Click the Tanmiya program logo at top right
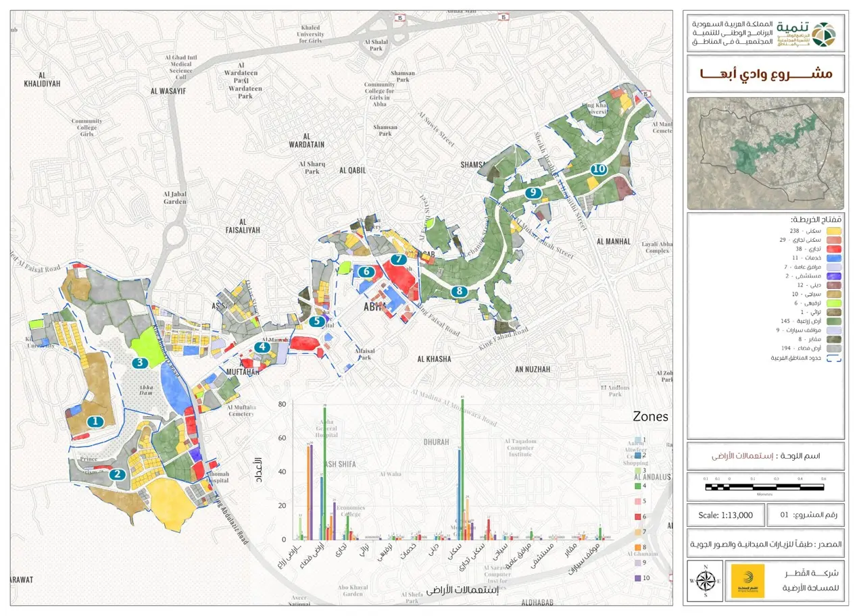 click(823, 34)
